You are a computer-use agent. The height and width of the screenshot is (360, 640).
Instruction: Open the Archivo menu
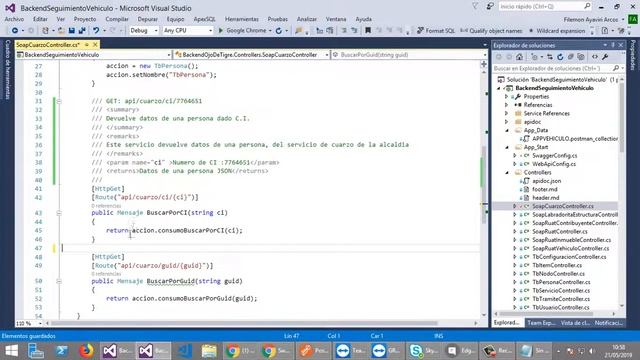pos(14,19)
